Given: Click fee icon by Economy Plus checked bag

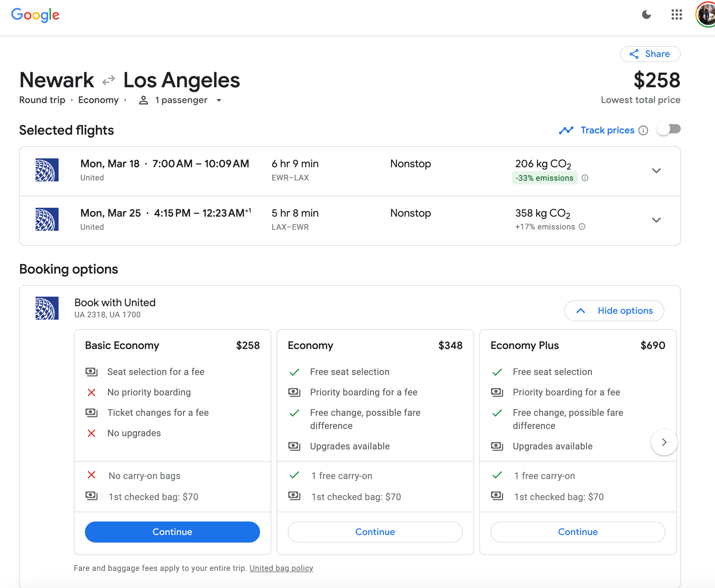Looking at the screenshot, I should point(497,496).
